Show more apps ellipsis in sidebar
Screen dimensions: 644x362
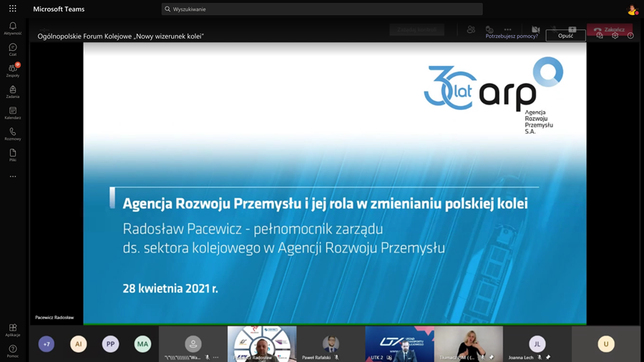click(x=13, y=177)
